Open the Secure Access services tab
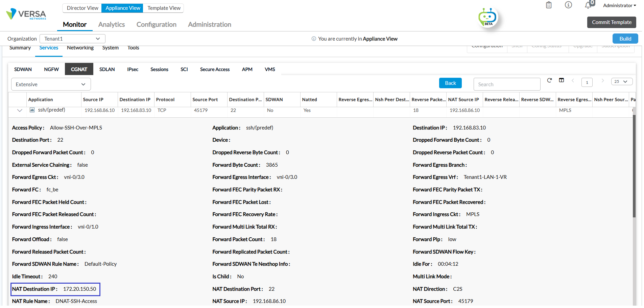Image resolution: width=644 pixels, height=308 pixels. tap(215, 69)
